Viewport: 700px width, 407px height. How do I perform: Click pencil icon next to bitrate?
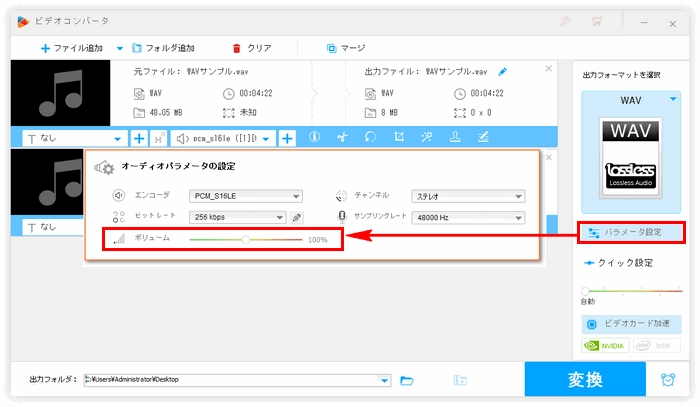(x=297, y=217)
